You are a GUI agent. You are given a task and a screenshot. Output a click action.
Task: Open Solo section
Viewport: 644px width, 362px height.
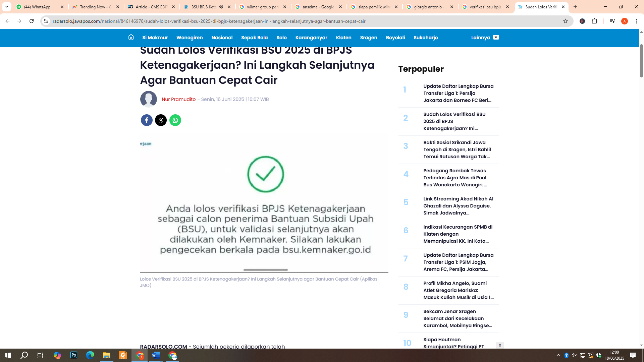282,38
